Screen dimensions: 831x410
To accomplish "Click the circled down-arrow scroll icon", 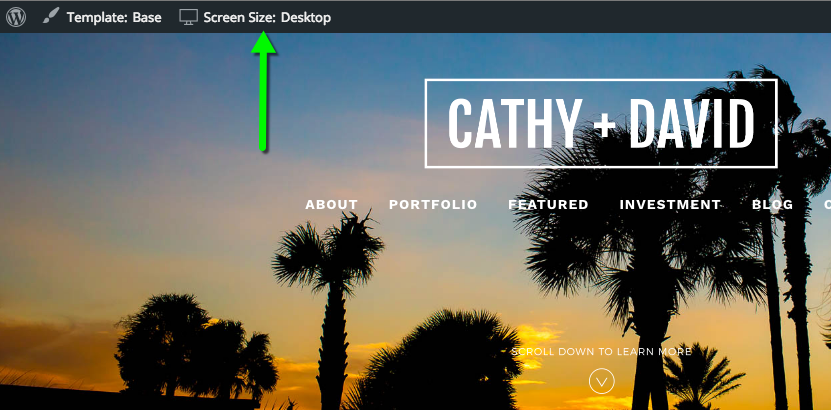I will [x=602, y=381].
